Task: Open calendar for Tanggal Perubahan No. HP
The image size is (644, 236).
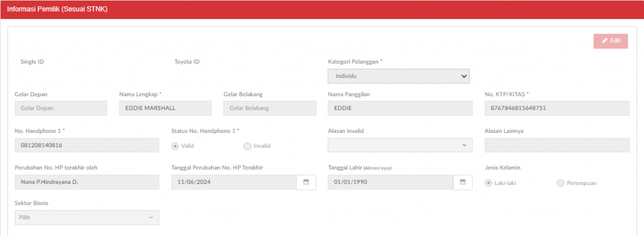Action: click(x=306, y=182)
